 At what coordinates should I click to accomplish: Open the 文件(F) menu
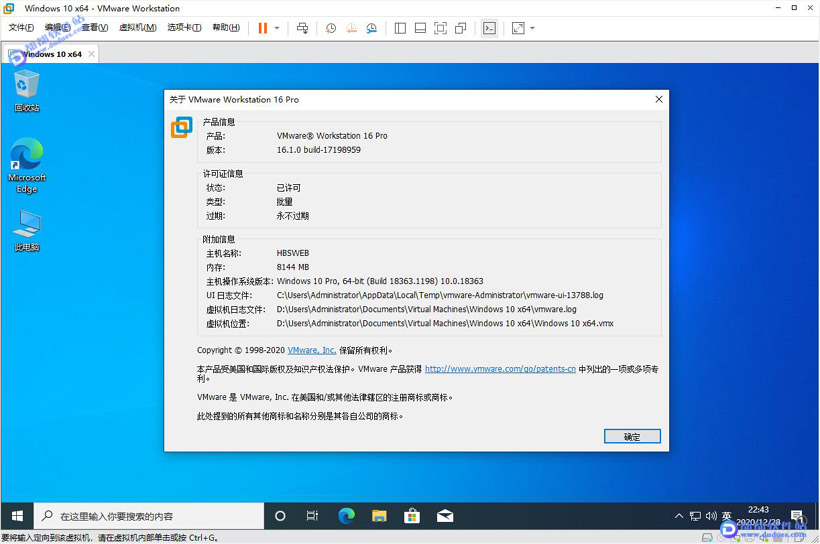coord(21,28)
